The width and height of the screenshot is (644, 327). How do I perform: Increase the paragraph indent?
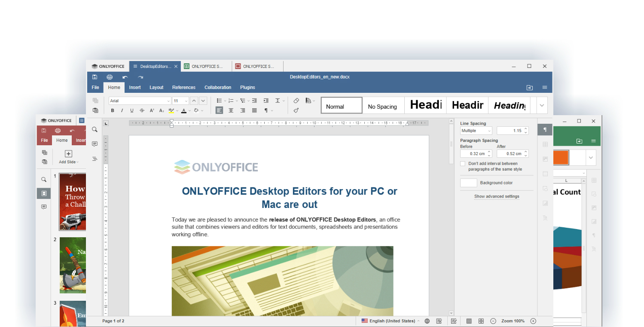[x=266, y=101]
